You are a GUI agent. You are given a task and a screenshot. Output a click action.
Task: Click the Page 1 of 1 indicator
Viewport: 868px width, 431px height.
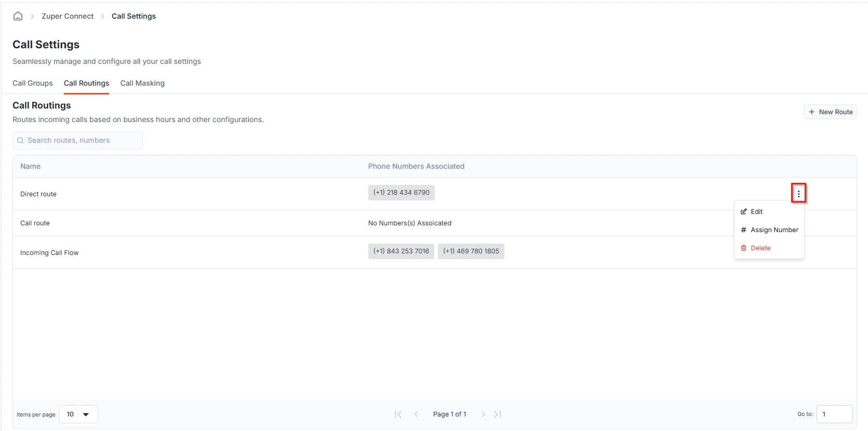(x=449, y=414)
